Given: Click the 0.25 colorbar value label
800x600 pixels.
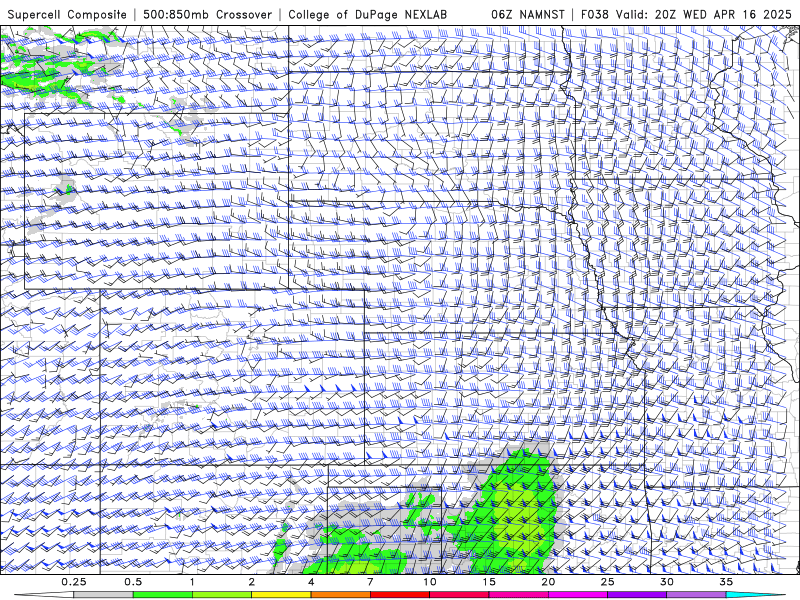Looking at the screenshot, I should (74, 582).
